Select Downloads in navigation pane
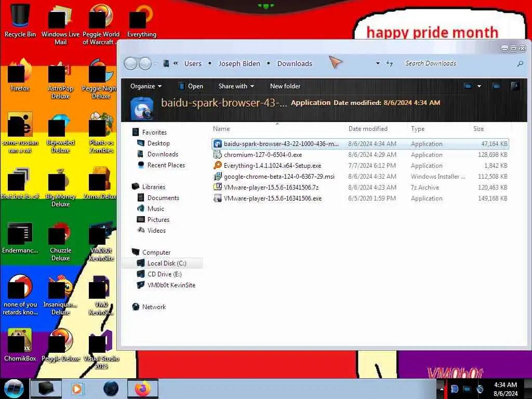Screen dimensions: 532x399 158,154
